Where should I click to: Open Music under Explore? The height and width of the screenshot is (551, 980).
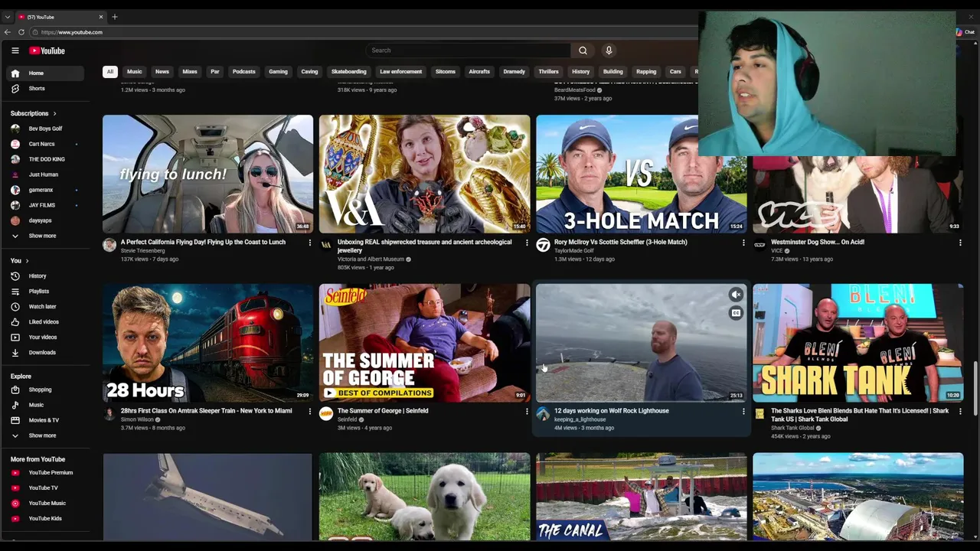coord(46,405)
